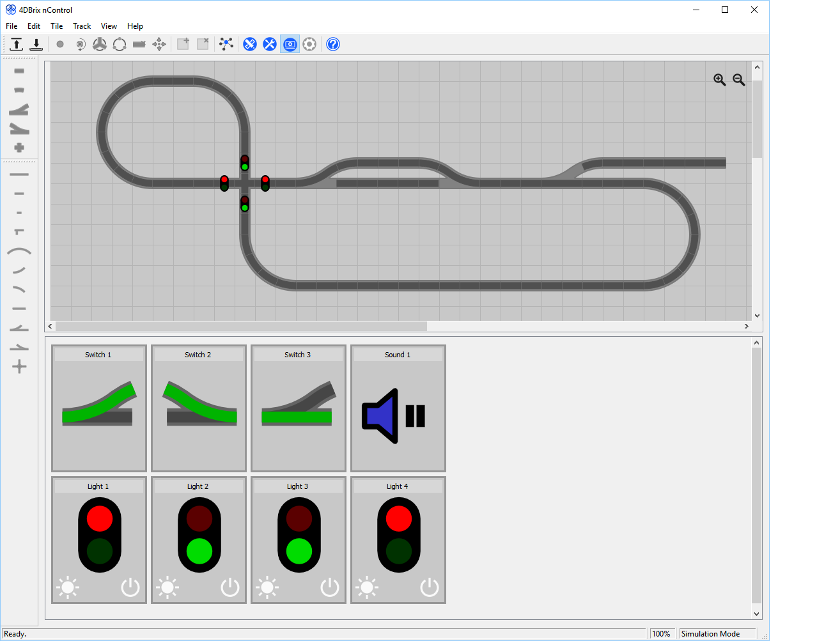Click the download icon in toolbar

click(x=36, y=44)
